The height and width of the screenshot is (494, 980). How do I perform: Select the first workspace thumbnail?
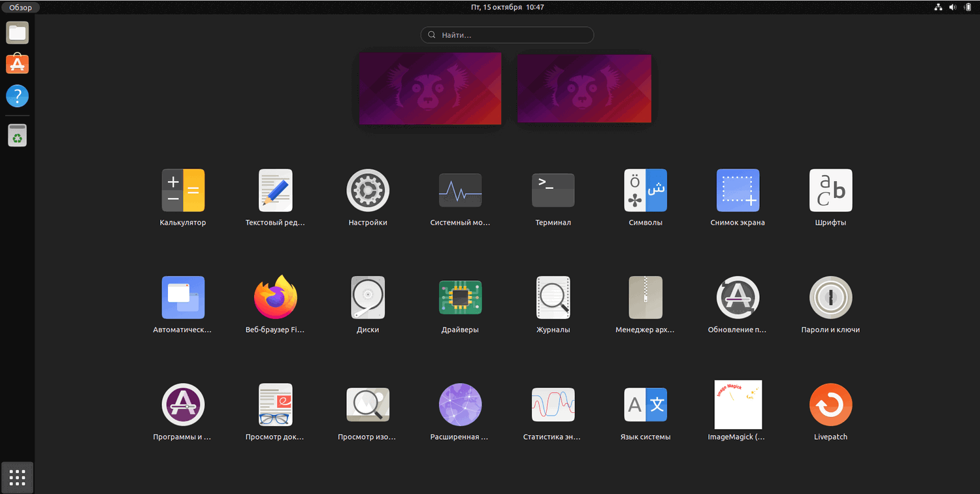[430, 88]
